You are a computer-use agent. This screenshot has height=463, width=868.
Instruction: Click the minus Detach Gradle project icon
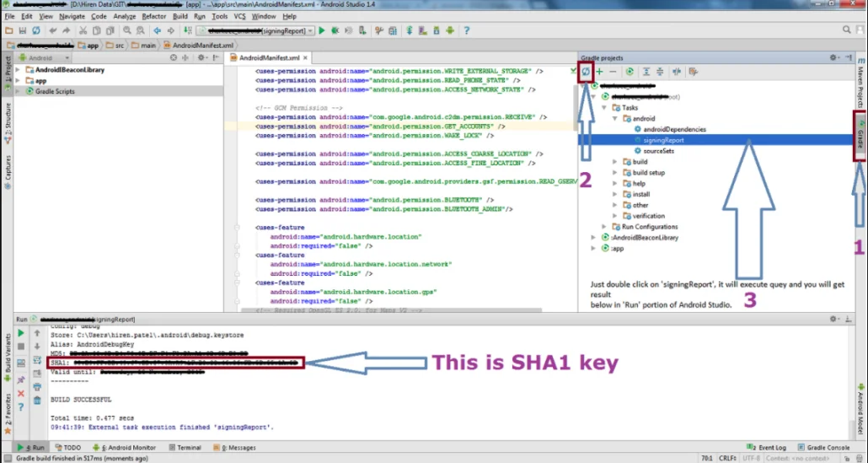(x=613, y=72)
